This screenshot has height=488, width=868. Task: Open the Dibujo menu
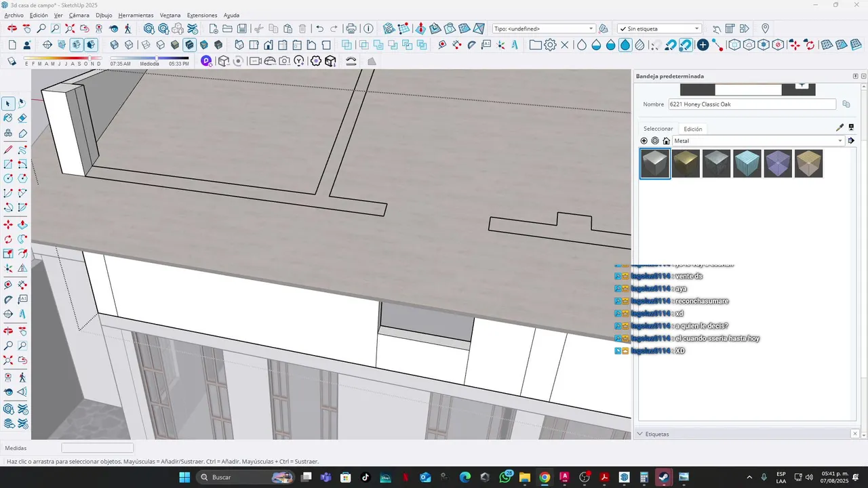pos(104,15)
